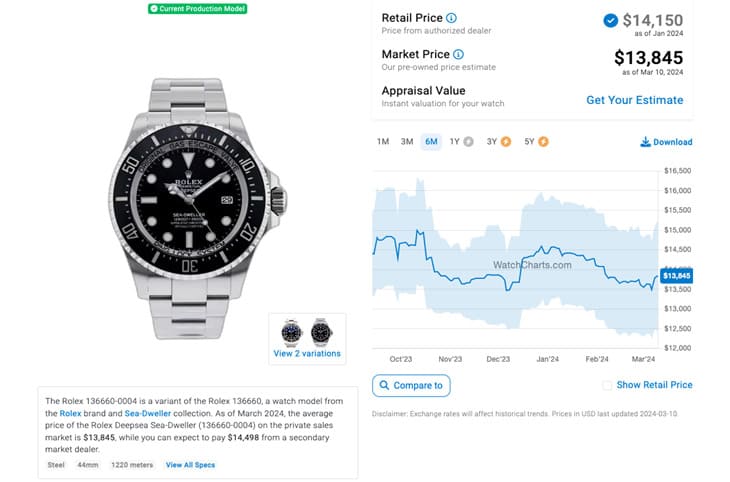The width and height of the screenshot is (730, 482).
Task: Click the Market Price info icon
Action: [x=458, y=54]
